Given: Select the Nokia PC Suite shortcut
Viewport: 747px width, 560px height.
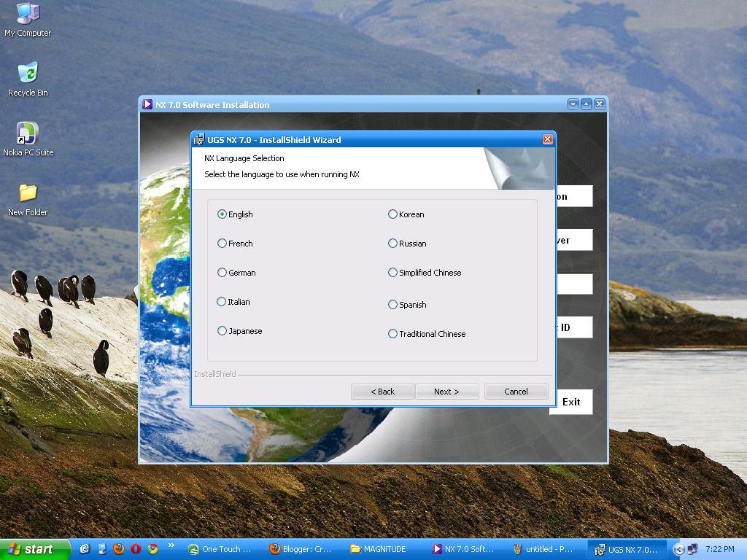Looking at the screenshot, I should pyautogui.click(x=28, y=139).
